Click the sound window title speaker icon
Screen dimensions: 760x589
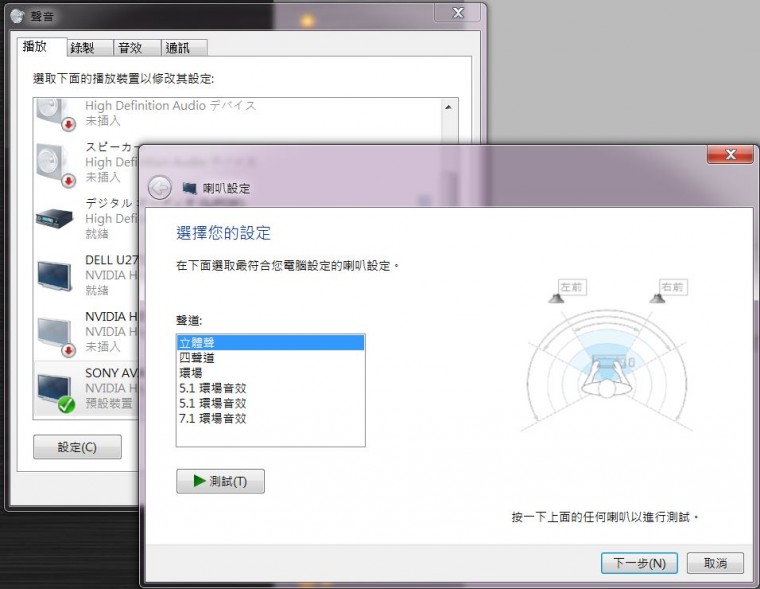click(17, 16)
